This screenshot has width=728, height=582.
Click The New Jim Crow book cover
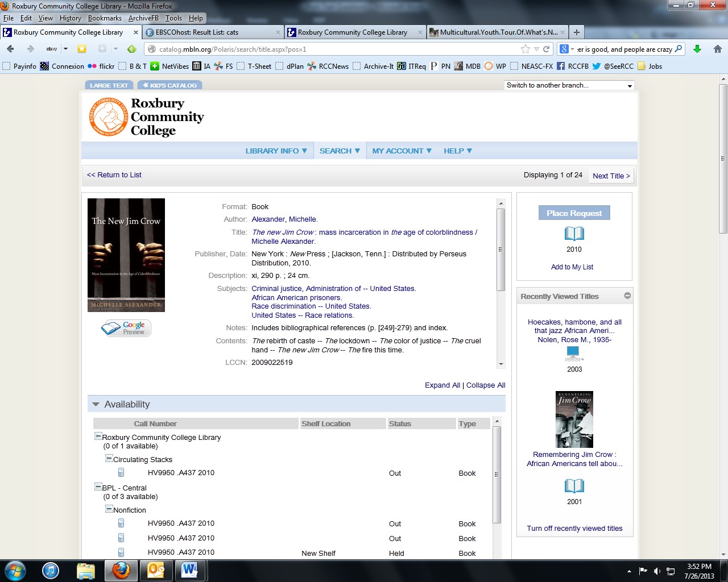tap(126, 255)
